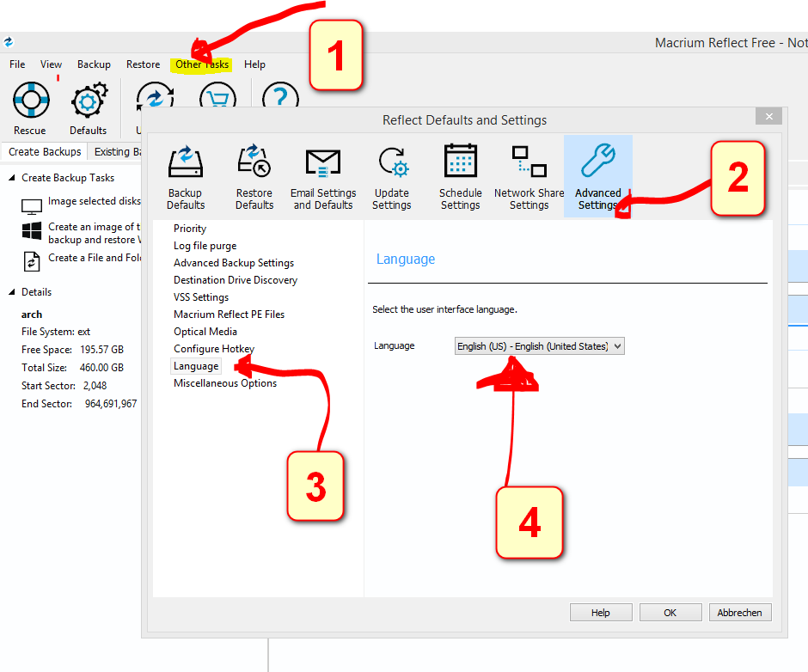This screenshot has width=808, height=672.
Task: Confirm settings with OK button
Action: click(670, 613)
